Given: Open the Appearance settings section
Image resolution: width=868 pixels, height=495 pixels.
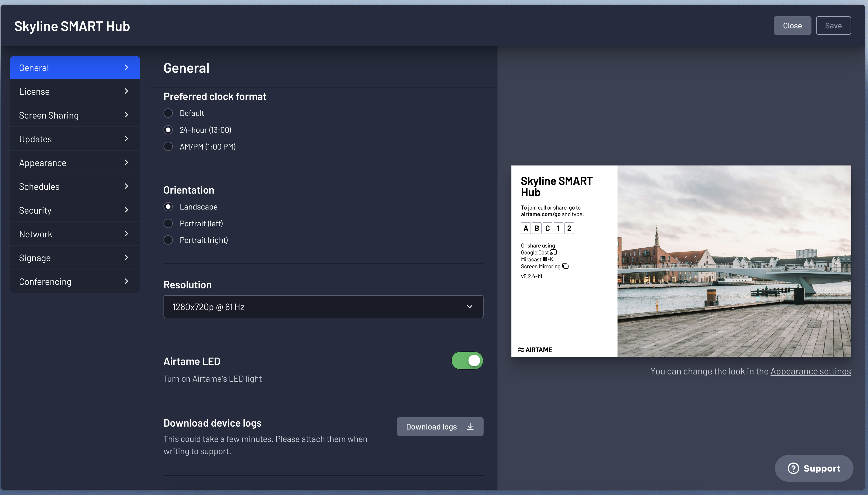Looking at the screenshot, I should click(75, 163).
